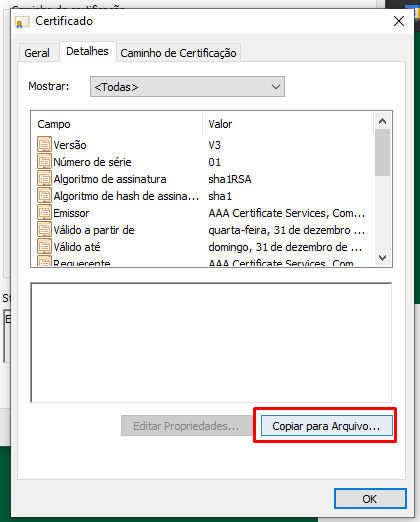Click the sha1RSA value cell
The image size is (420, 522).
[x=230, y=179]
